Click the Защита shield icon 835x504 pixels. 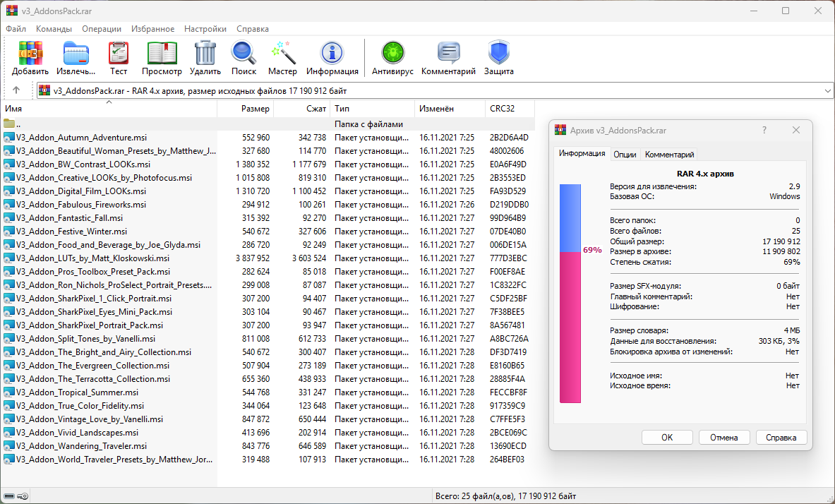[x=498, y=54]
